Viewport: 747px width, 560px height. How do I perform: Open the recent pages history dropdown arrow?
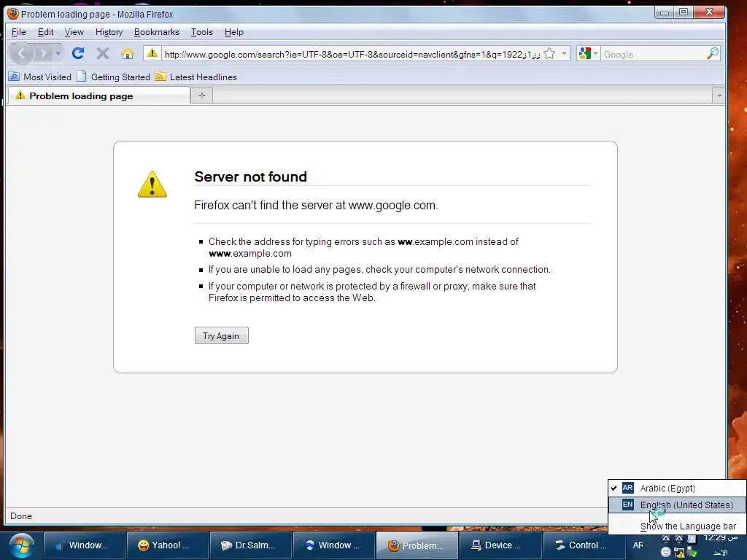(x=58, y=53)
